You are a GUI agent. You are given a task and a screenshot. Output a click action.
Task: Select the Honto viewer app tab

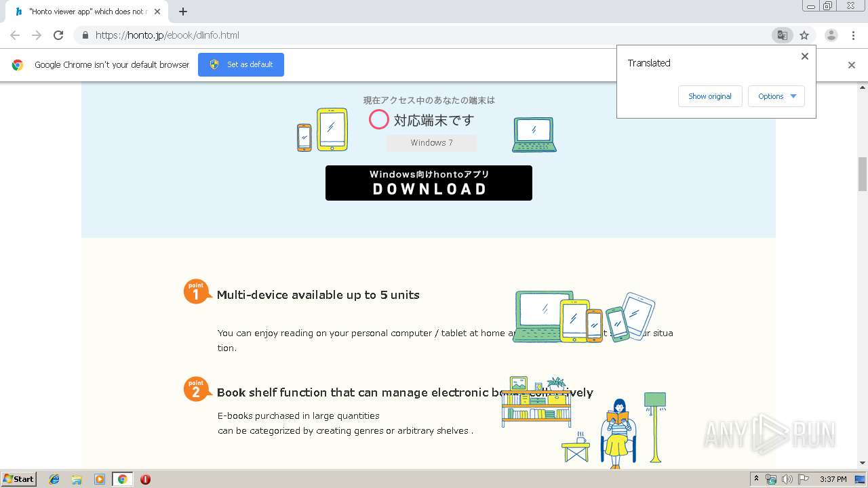pyautogui.click(x=85, y=12)
